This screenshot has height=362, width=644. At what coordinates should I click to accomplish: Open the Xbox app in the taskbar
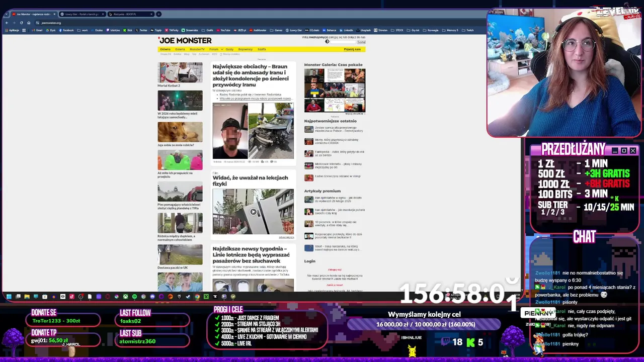(125, 296)
